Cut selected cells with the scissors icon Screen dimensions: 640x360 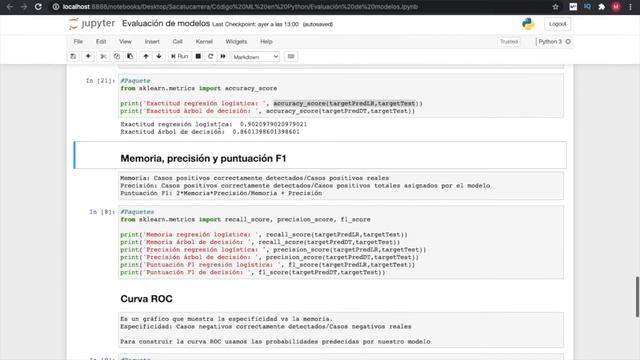coord(103,56)
